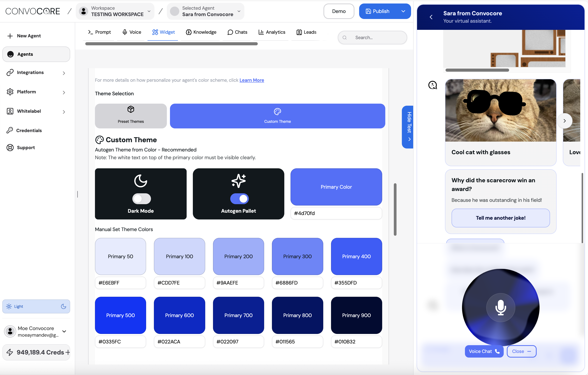Click the Primary Color hex input field
This screenshot has width=588, height=375.
click(x=336, y=213)
